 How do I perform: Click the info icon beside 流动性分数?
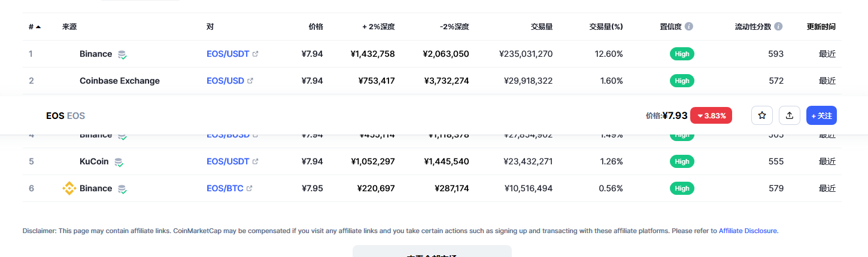pos(778,27)
